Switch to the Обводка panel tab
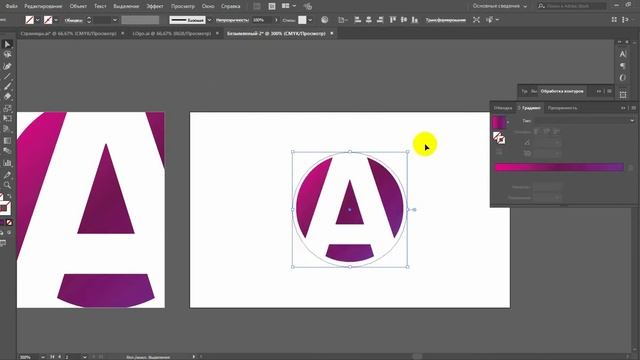Image resolution: width=640 pixels, height=360 pixels. [x=502, y=108]
